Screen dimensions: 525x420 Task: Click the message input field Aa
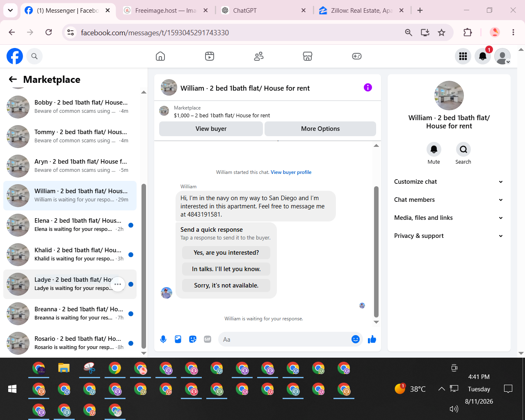(x=284, y=339)
